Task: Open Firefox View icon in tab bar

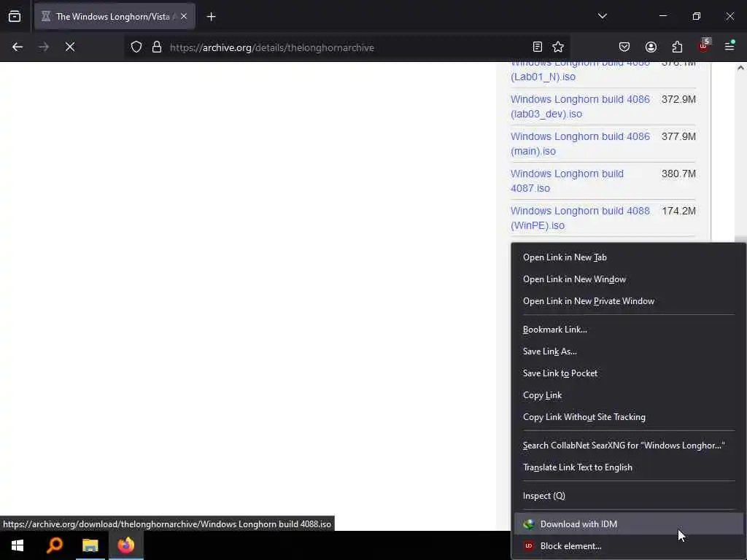Action: [x=15, y=17]
